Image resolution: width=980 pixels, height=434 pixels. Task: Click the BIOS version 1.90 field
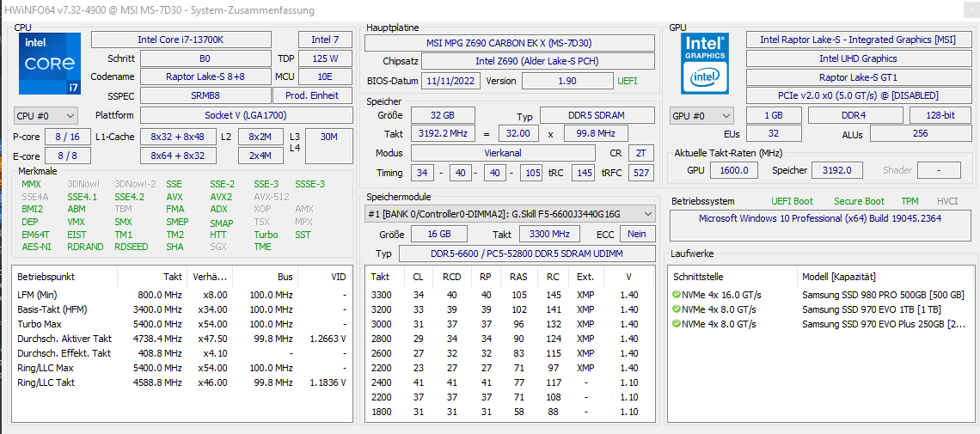(567, 81)
